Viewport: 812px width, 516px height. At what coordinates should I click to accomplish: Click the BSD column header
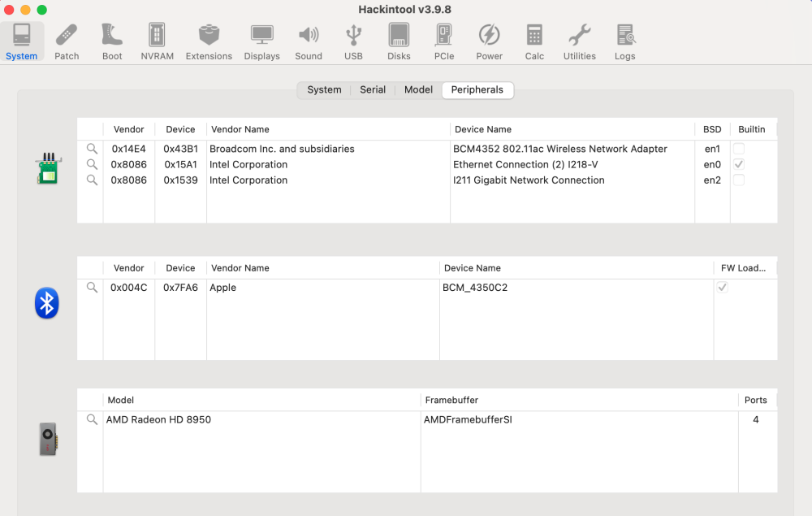[712, 129]
